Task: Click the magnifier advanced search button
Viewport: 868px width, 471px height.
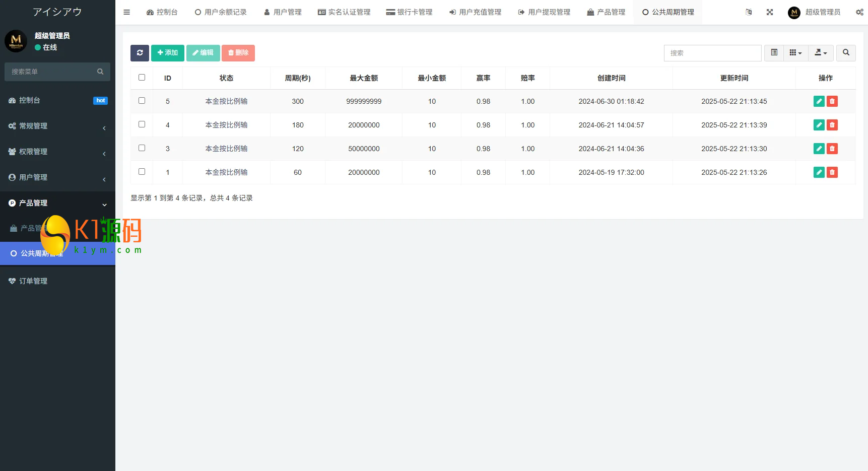Action: [x=846, y=53]
